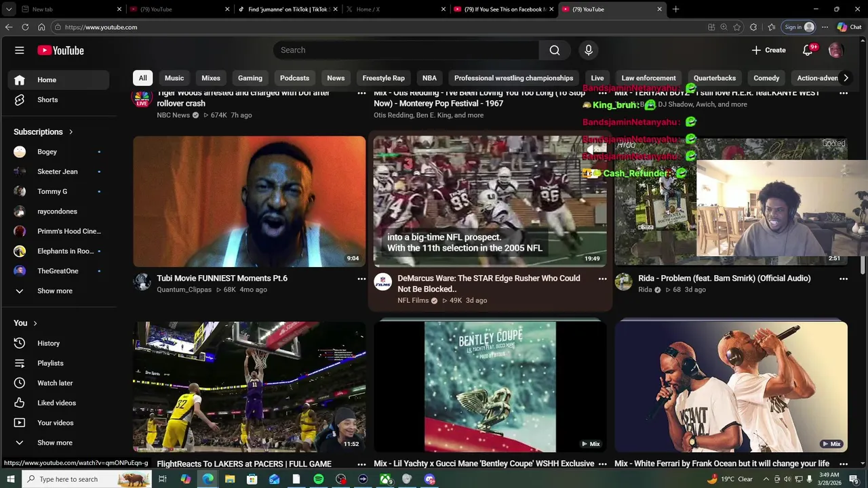Reload the page with refresh icon

[x=25, y=27]
